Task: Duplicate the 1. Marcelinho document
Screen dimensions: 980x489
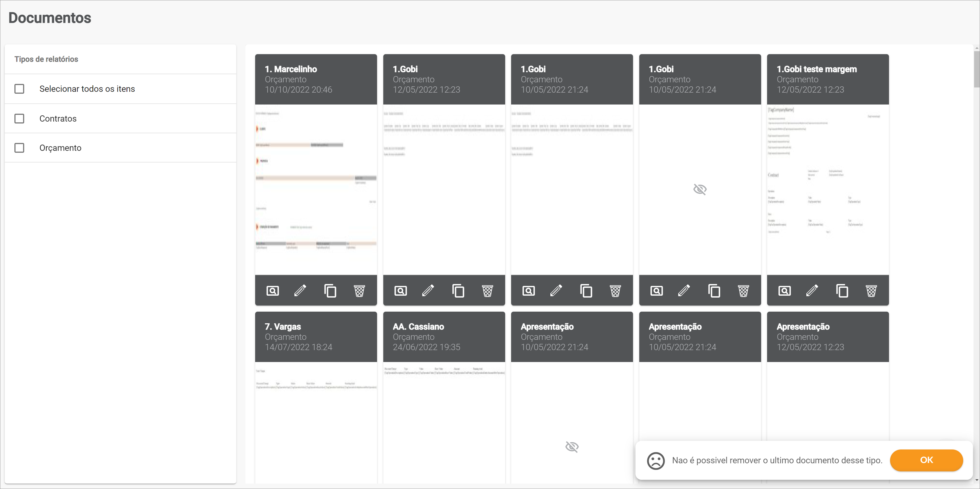Action: (x=330, y=291)
